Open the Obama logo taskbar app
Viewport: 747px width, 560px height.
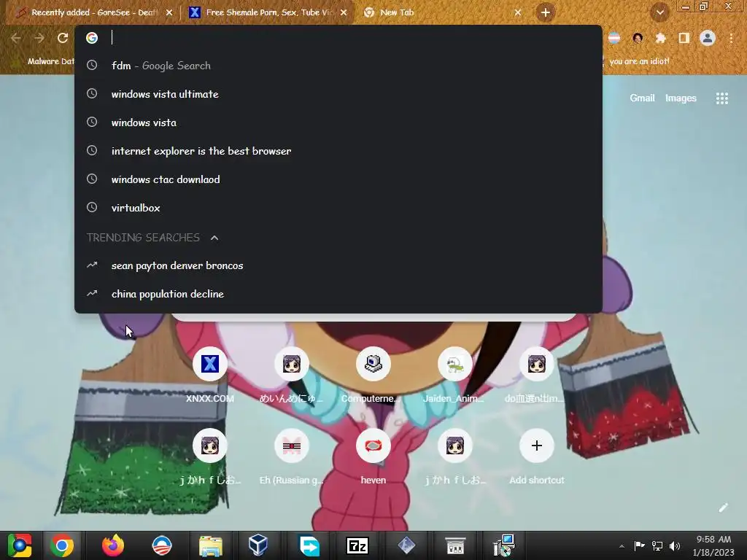click(x=161, y=545)
